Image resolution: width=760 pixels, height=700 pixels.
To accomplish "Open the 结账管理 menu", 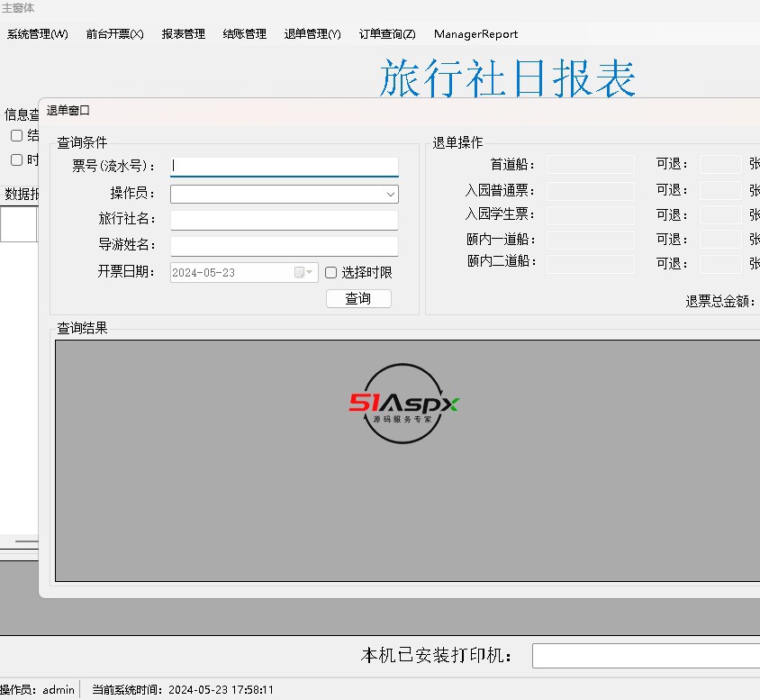I will tap(245, 34).
